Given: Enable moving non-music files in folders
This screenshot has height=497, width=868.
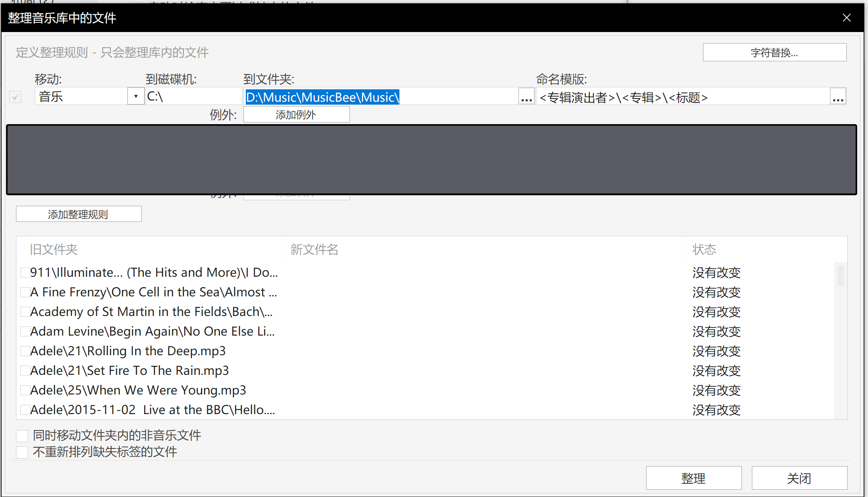Looking at the screenshot, I should [x=22, y=436].
